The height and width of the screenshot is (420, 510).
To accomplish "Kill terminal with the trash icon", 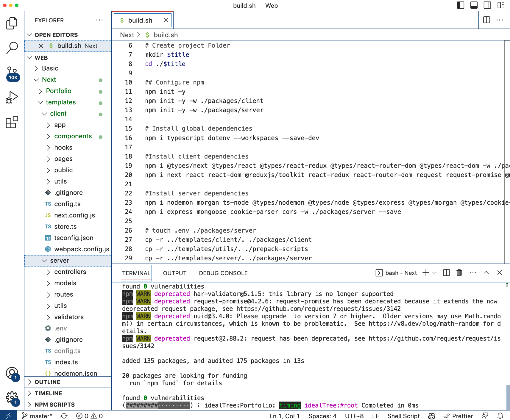I will pos(459,273).
